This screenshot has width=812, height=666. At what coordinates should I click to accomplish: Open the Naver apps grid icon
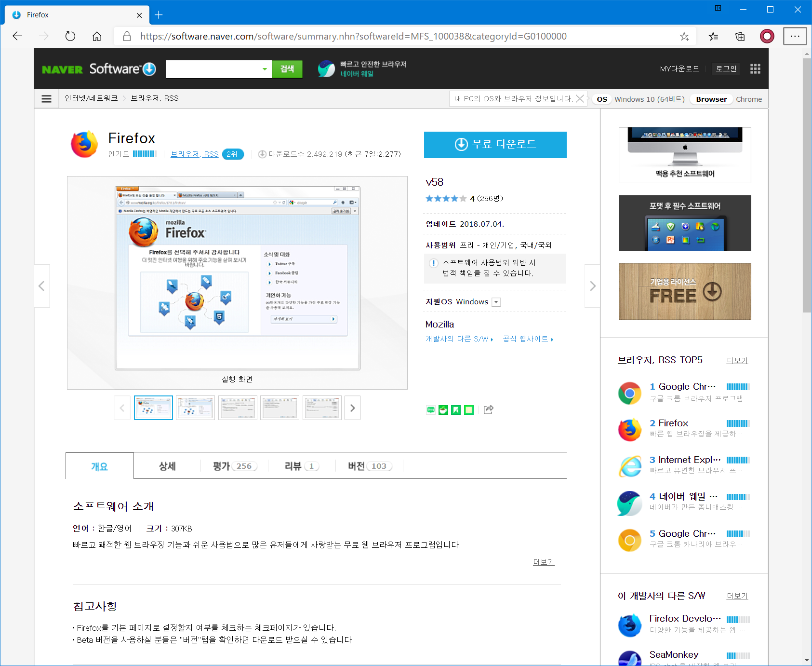point(755,69)
